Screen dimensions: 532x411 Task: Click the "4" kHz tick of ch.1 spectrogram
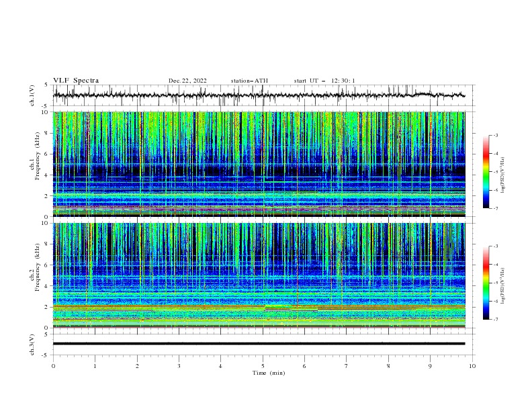tap(48, 175)
